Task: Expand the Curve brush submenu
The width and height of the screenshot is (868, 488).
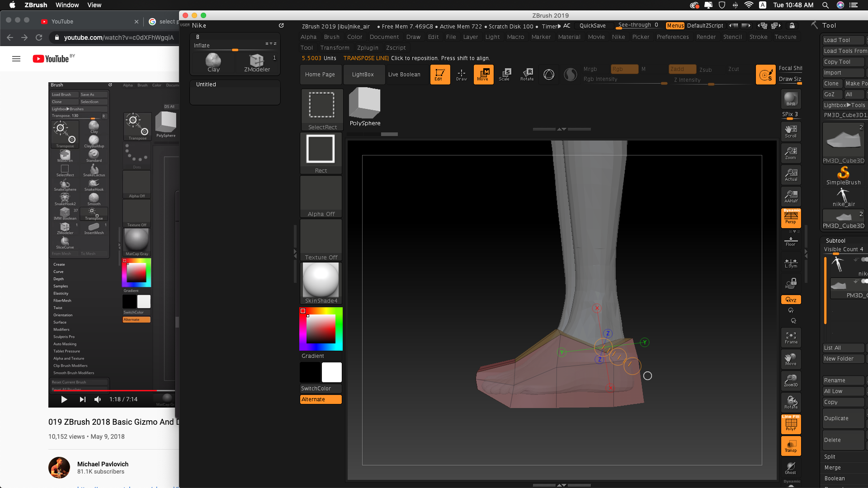Action: pyautogui.click(x=58, y=272)
